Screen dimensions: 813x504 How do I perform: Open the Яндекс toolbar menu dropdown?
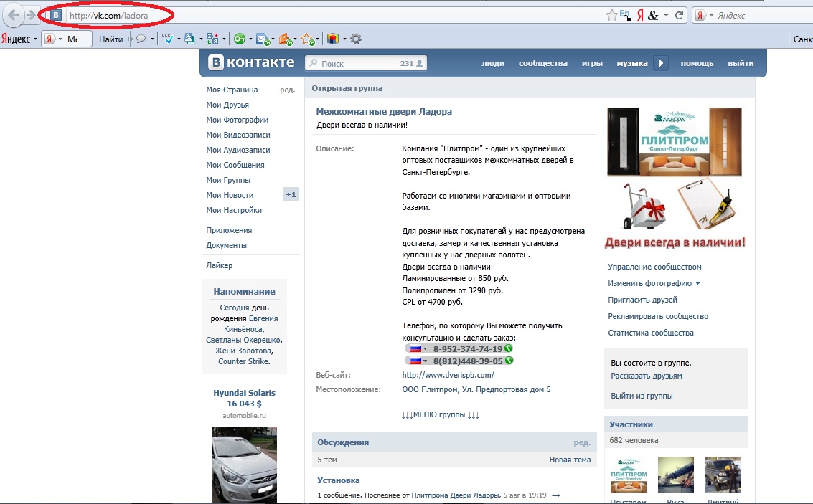point(19,39)
